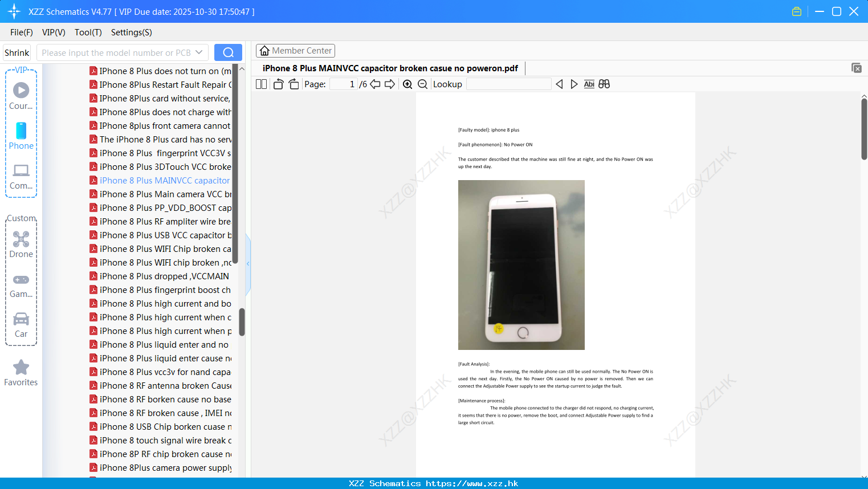The image size is (868, 489).
Task: Open 'iPhone 8 Plus fingerprint boost' file
Action: [161, 290]
